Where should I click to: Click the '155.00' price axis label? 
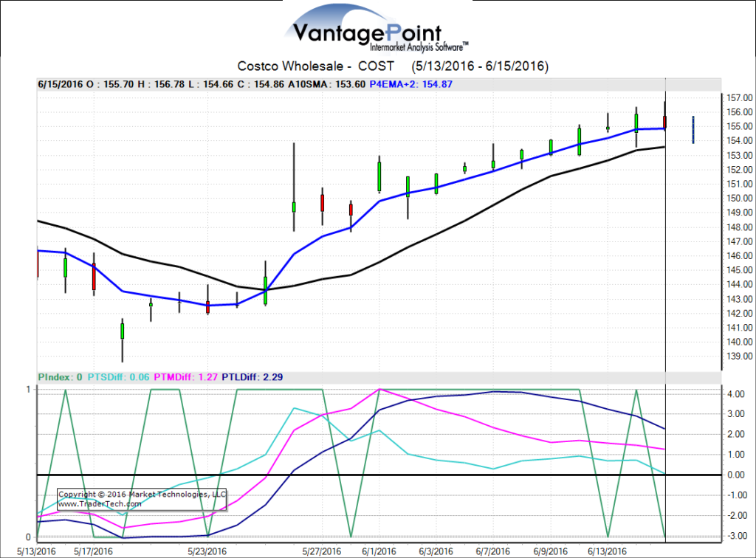[x=740, y=126]
